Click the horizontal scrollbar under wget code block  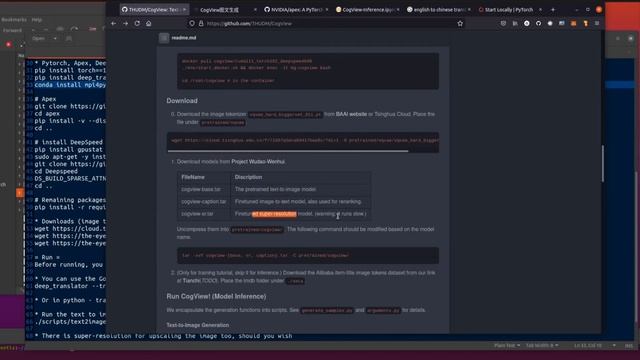tap(288, 151)
